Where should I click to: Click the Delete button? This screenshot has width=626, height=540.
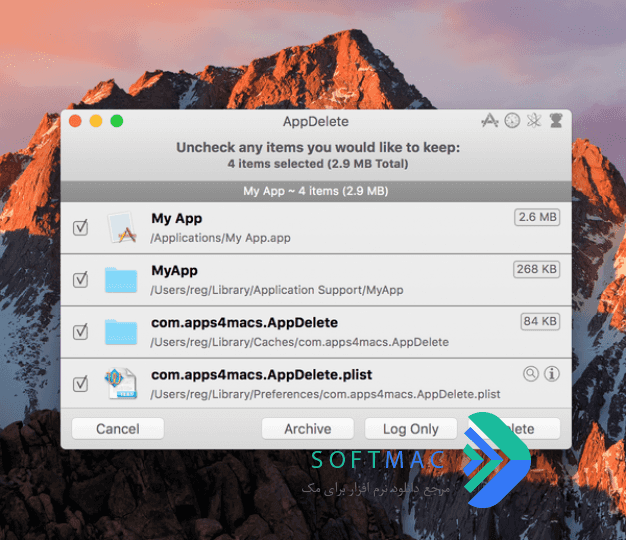click(515, 429)
